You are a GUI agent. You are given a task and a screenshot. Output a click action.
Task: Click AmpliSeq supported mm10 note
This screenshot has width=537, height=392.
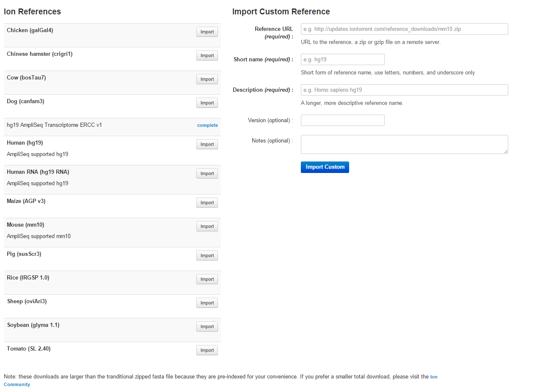(39, 236)
